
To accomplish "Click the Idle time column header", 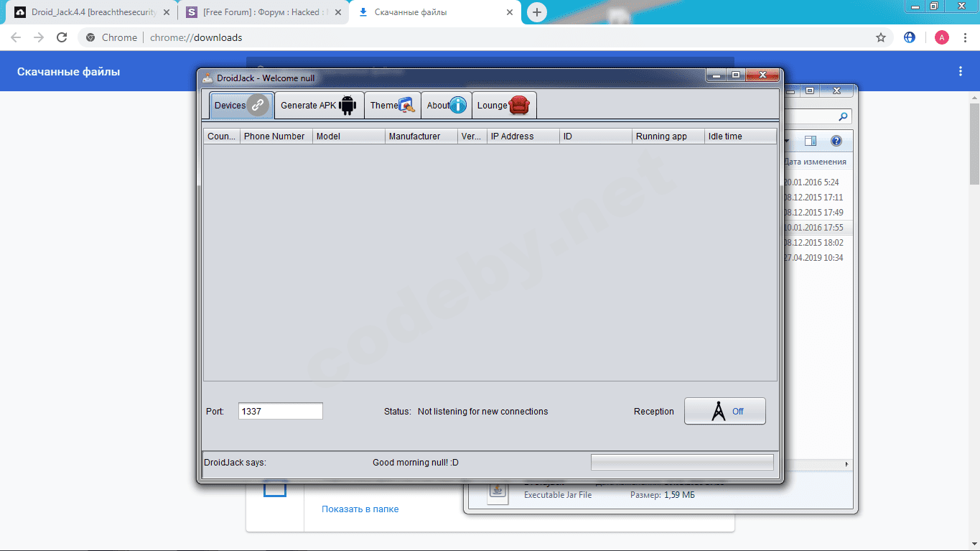I will pyautogui.click(x=740, y=136).
